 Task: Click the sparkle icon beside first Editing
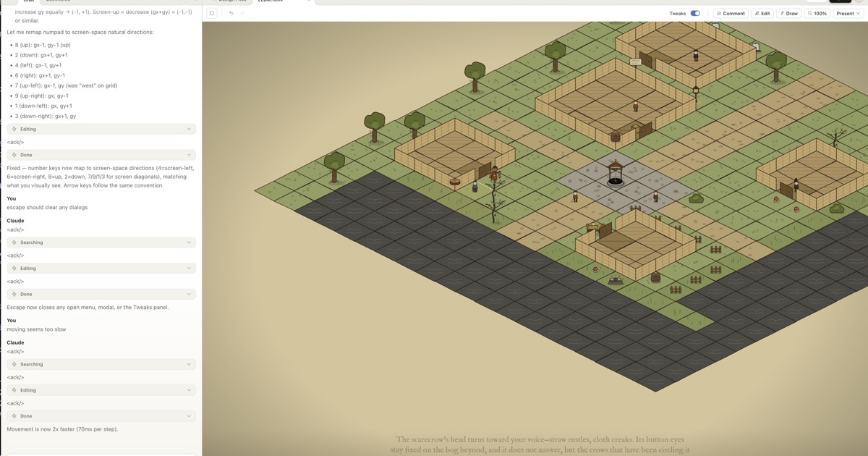(14, 129)
